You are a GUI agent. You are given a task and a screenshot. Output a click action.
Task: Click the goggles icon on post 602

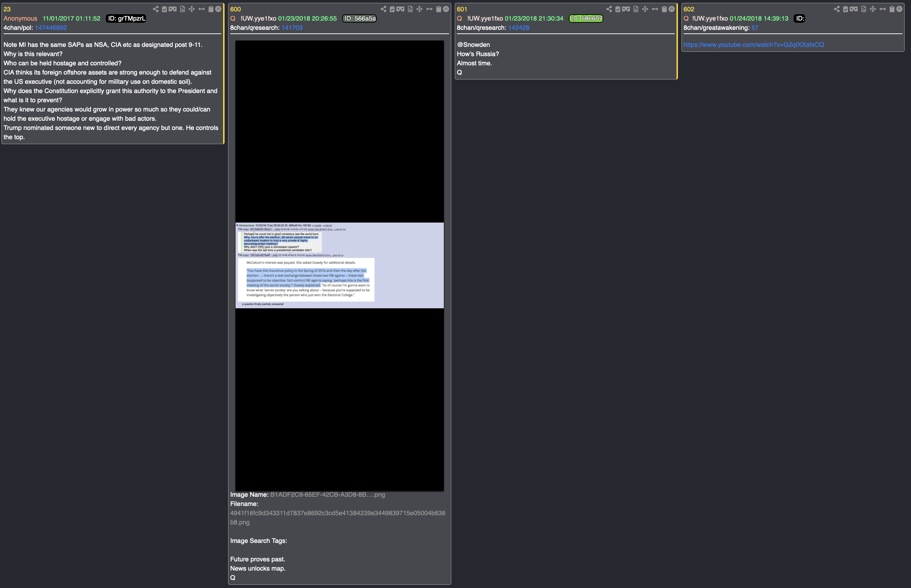click(x=854, y=9)
